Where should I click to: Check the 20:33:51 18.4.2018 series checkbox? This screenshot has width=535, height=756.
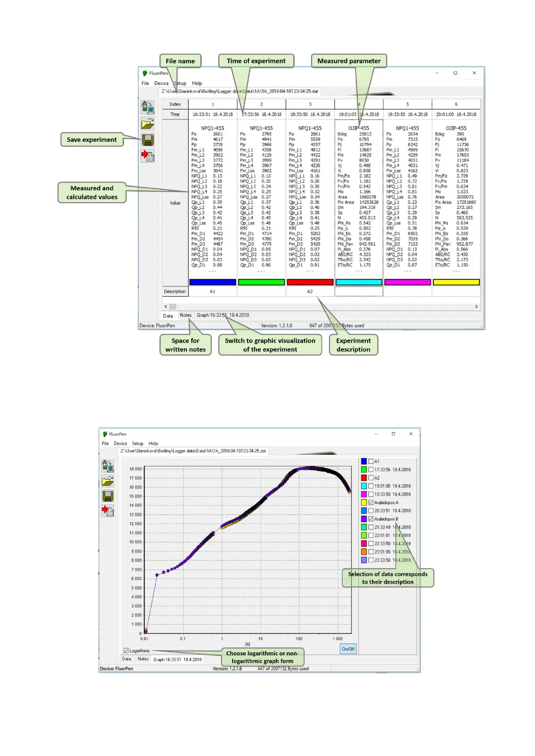tap(371, 510)
